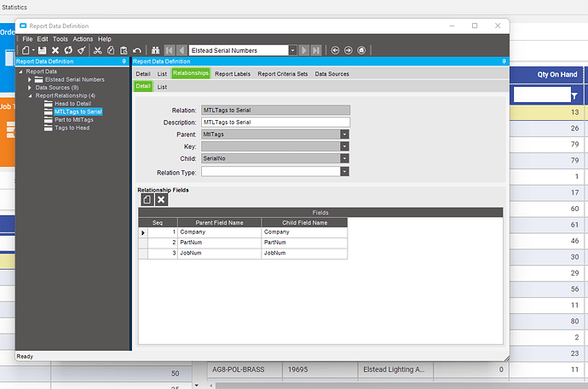
Task: Click the Parent Field Name column header
Action: point(219,222)
